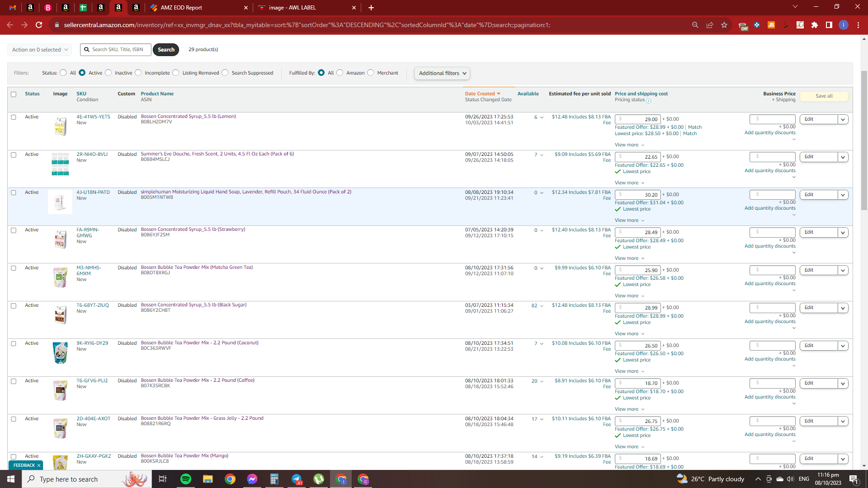This screenshot has width=868, height=488.
Task: Select the Incomplete status radio button
Action: point(138,73)
